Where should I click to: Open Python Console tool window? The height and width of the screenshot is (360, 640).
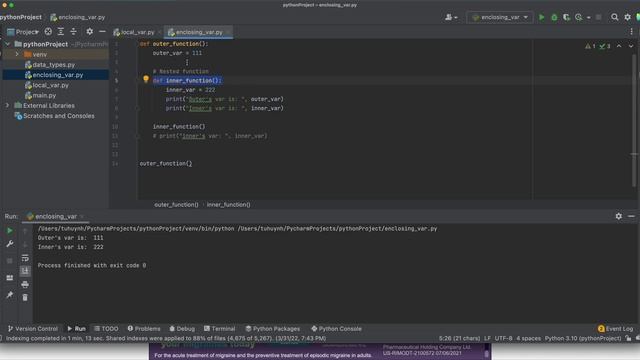click(336, 329)
